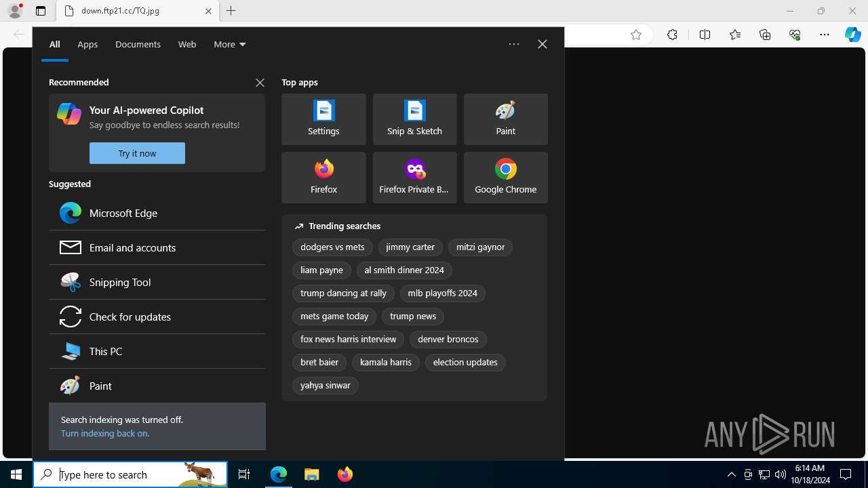The width and height of the screenshot is (868, 488).
Task: Open Snipping Tool suggestion
Action: [157, 282]
